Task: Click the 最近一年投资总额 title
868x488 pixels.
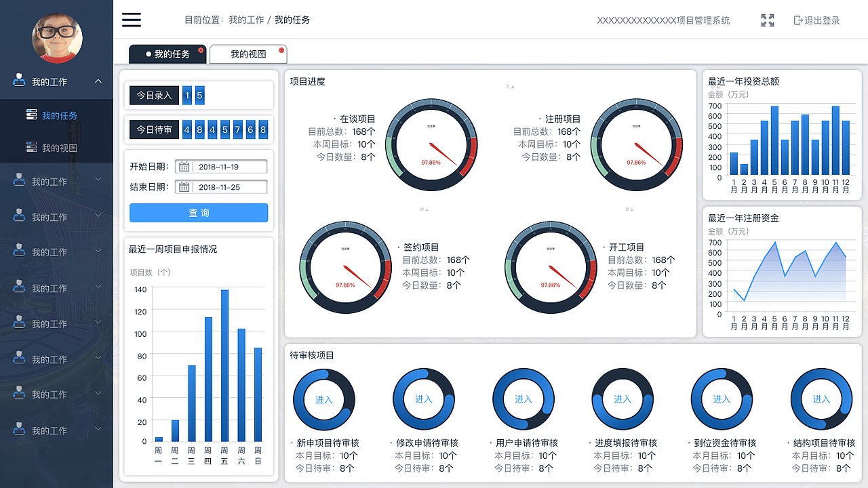Action: [743, 81]
